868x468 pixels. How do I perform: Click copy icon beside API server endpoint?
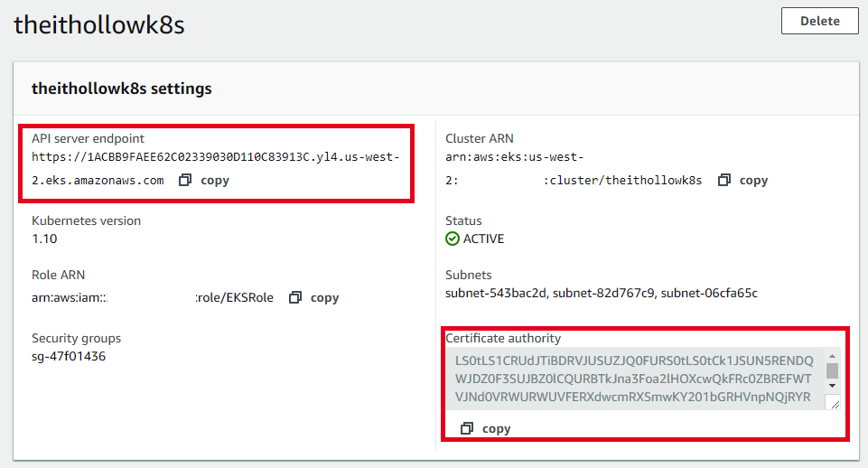pyautogui.click(x=185, y=180)
